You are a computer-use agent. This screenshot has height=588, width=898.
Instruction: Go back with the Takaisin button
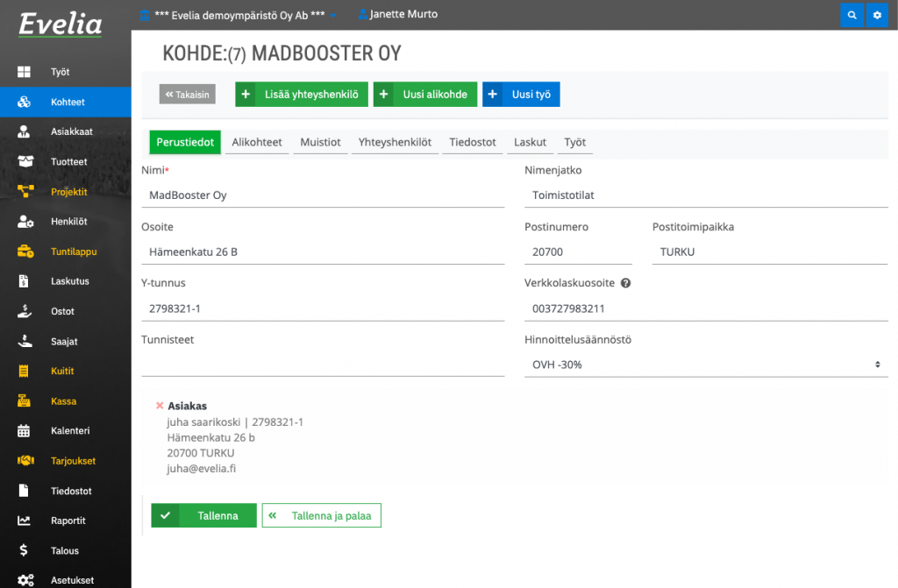coord(188,95)
